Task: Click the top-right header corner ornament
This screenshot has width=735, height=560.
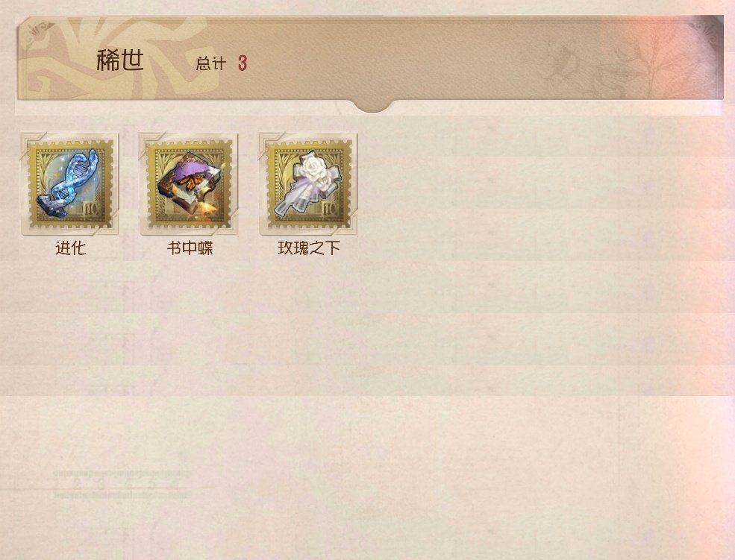Action: (707, 31)
